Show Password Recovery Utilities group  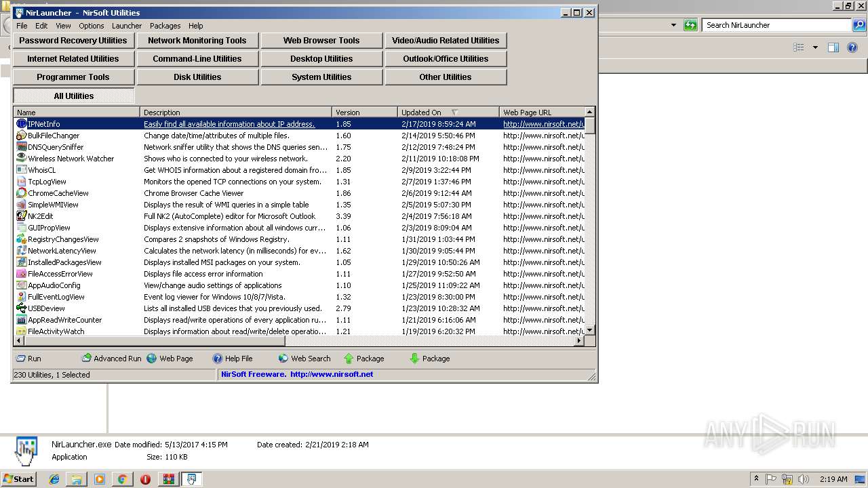(73, 40)
